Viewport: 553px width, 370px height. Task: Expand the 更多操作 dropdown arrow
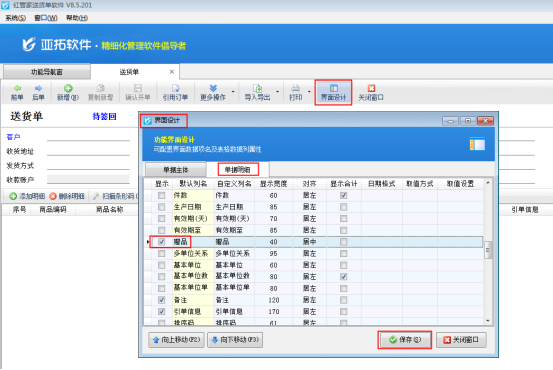pos(233,92)
